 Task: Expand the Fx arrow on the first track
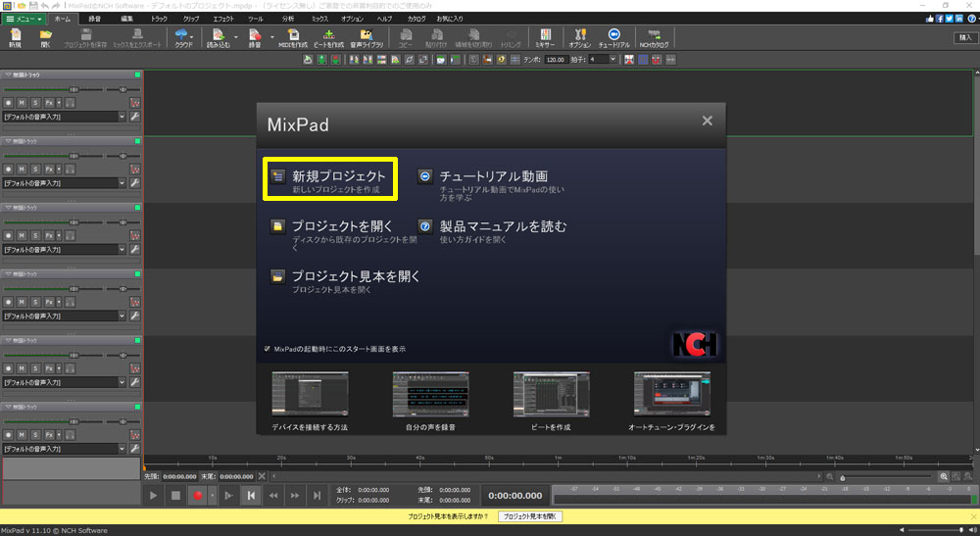tap(60, 103)
